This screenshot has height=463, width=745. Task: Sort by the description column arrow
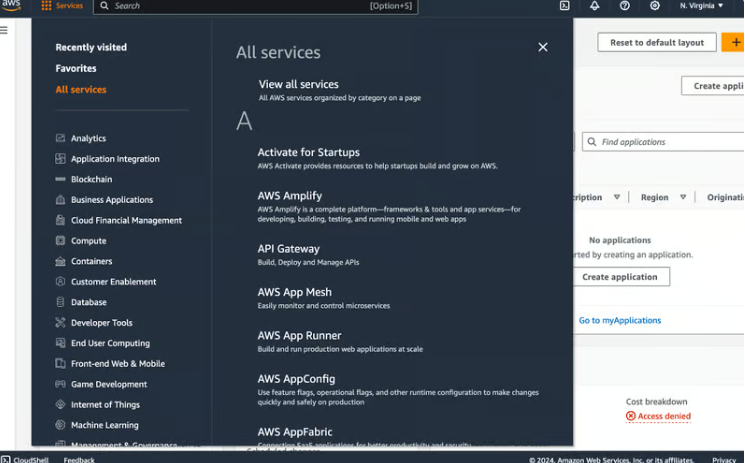point(617,197)
